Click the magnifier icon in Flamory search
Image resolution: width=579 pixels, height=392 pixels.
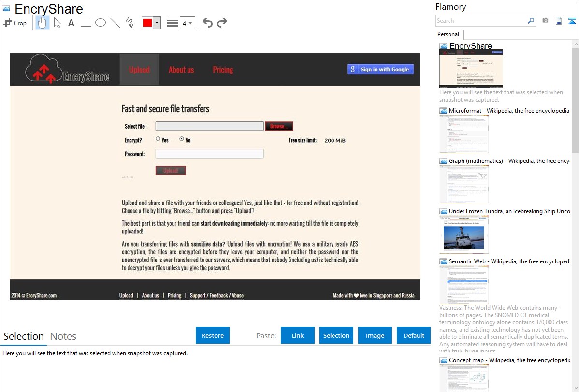tap(531, 21)
